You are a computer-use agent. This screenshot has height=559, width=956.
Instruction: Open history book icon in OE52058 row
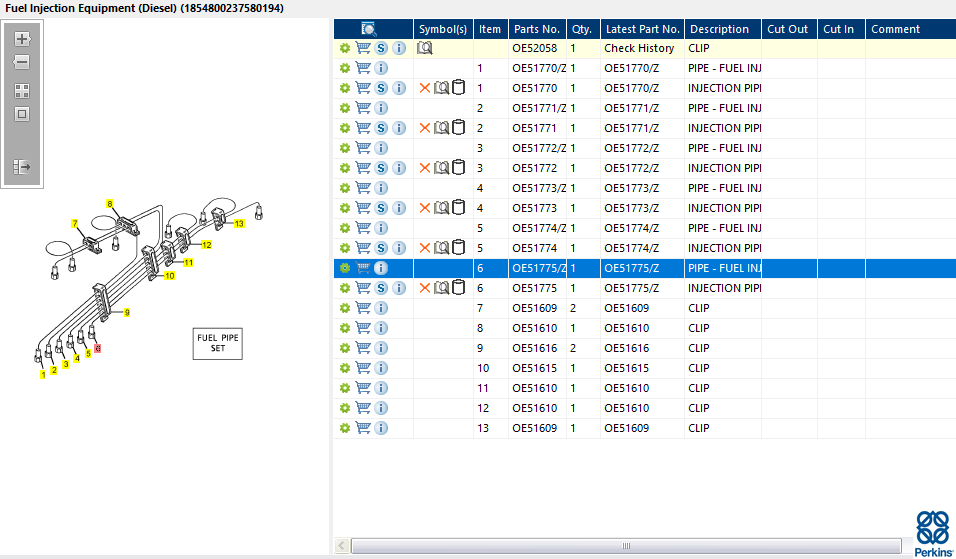(x=425, y=48)
